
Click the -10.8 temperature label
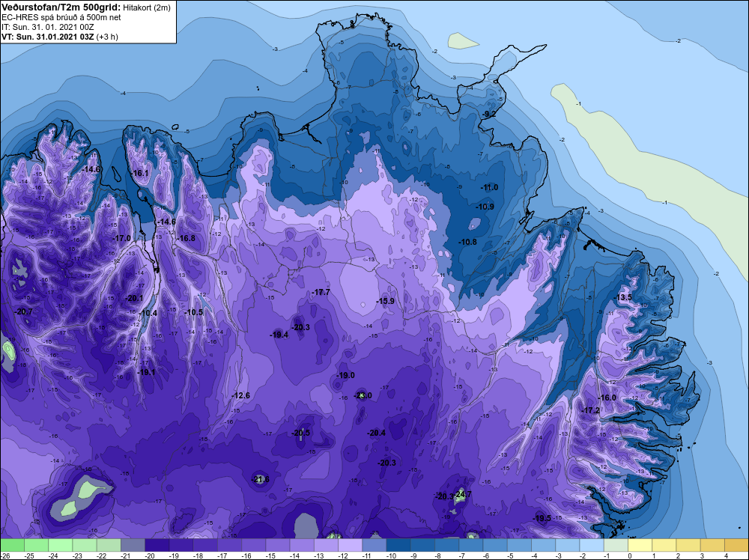coord(468,242)
